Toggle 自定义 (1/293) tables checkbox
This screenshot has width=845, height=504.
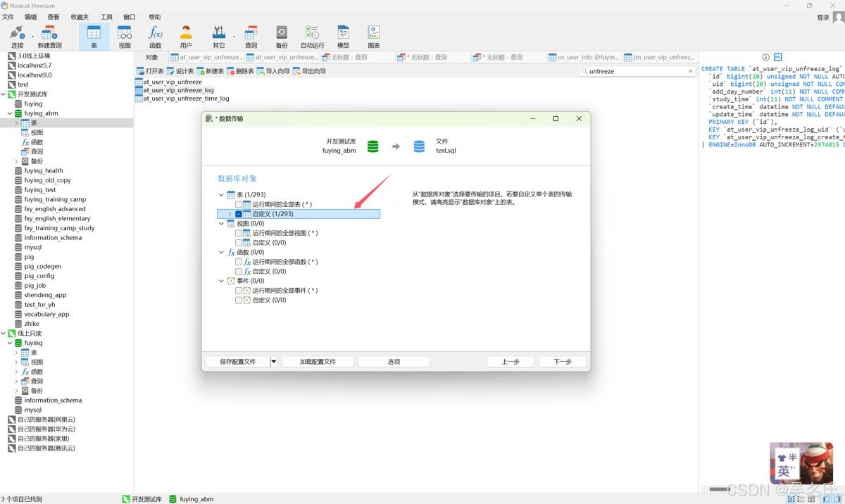click(239, 214)
